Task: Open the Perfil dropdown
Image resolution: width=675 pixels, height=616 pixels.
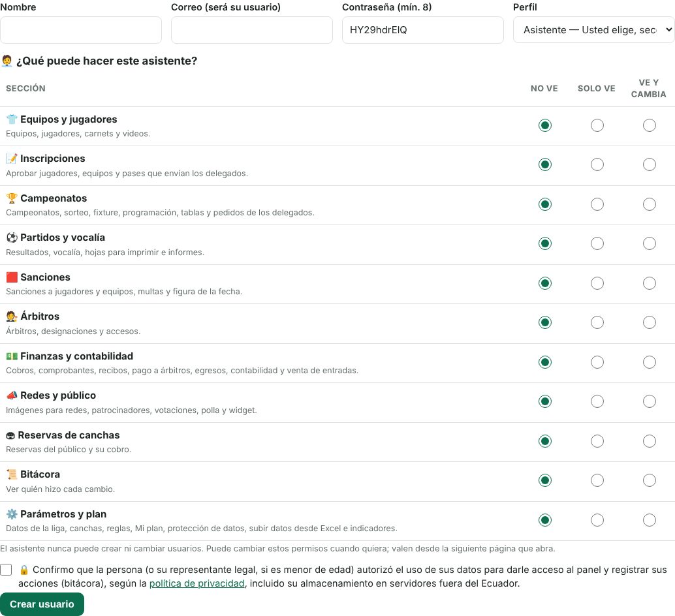Action: 593,29
